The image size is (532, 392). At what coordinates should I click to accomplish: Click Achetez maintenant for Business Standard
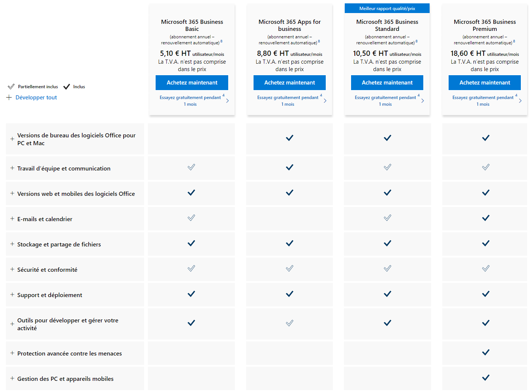tap(387, 83)
